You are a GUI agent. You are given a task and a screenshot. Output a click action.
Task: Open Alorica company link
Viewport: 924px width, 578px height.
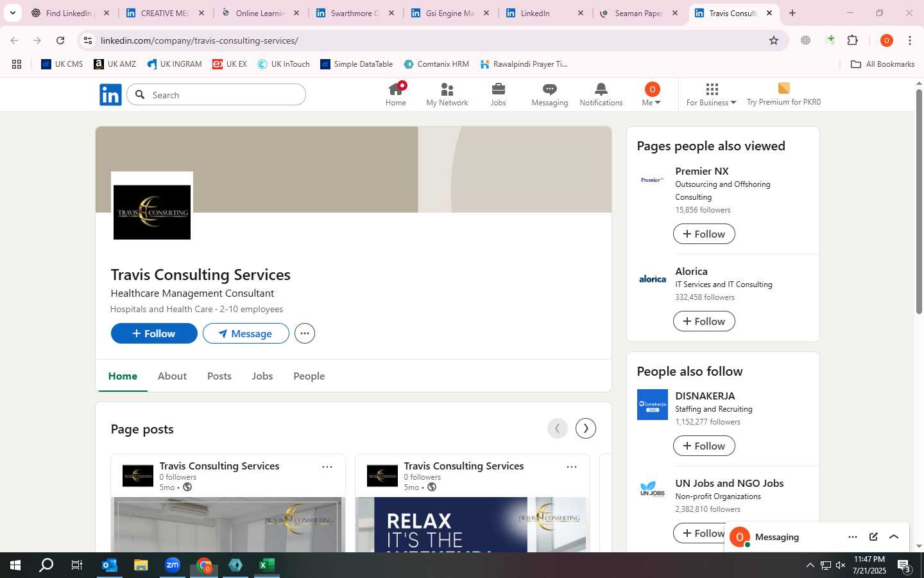[x=691, y=271]
